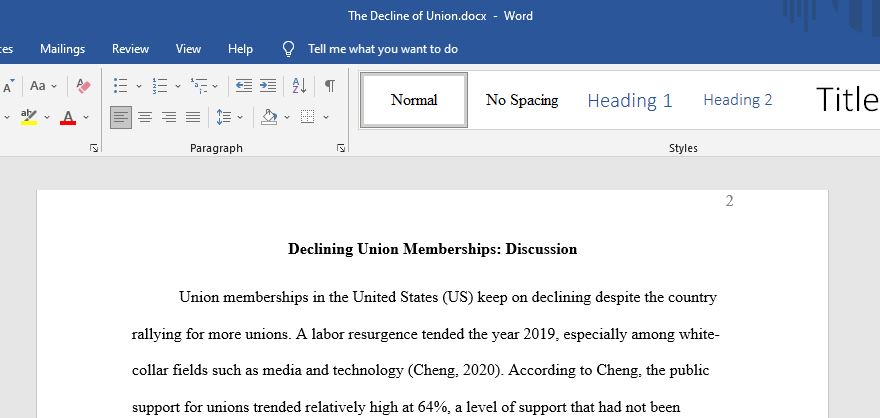Toggle Align Right

[169, 117]
